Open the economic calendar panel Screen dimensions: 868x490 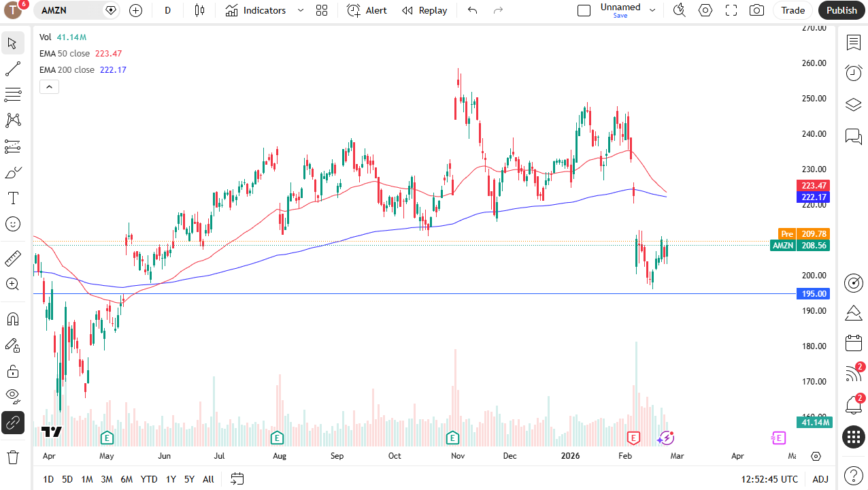coord(853,343)
